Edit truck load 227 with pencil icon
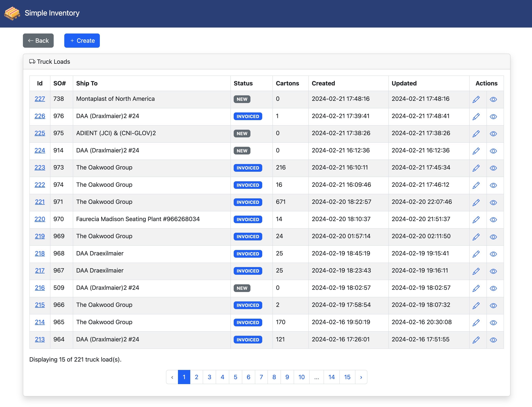The width and height of the screenshot is (532, 407). tap(476, 99)
